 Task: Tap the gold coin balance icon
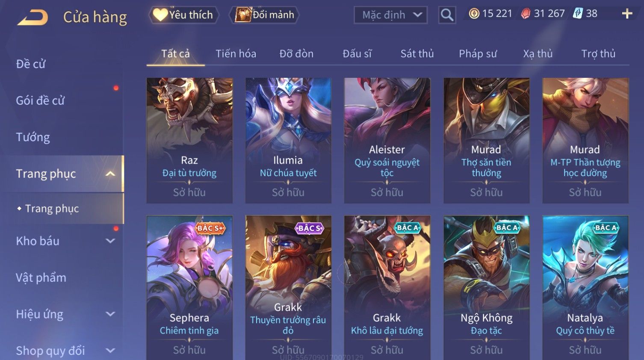pos(474,14)
